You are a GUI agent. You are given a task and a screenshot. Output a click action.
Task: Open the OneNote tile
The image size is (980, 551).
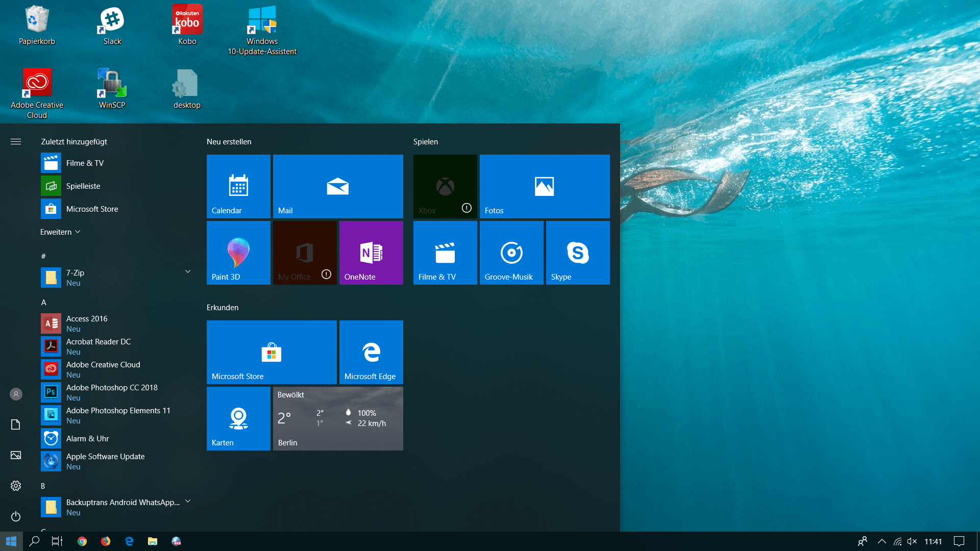pos(371,253)
